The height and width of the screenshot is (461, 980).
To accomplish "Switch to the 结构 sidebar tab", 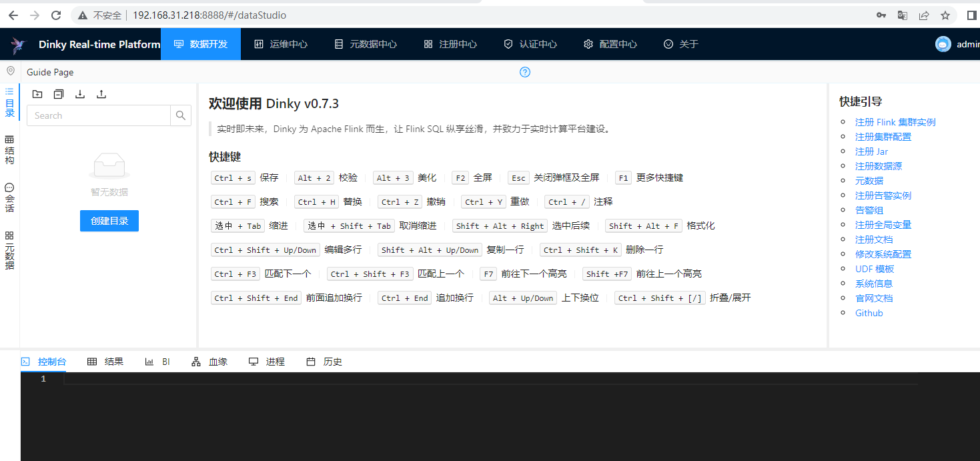I will [x=9, y=150].
